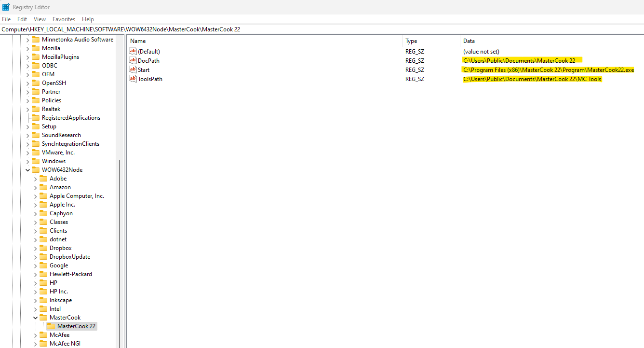
Task: Select the OEM key
Action: click(48, 74)
